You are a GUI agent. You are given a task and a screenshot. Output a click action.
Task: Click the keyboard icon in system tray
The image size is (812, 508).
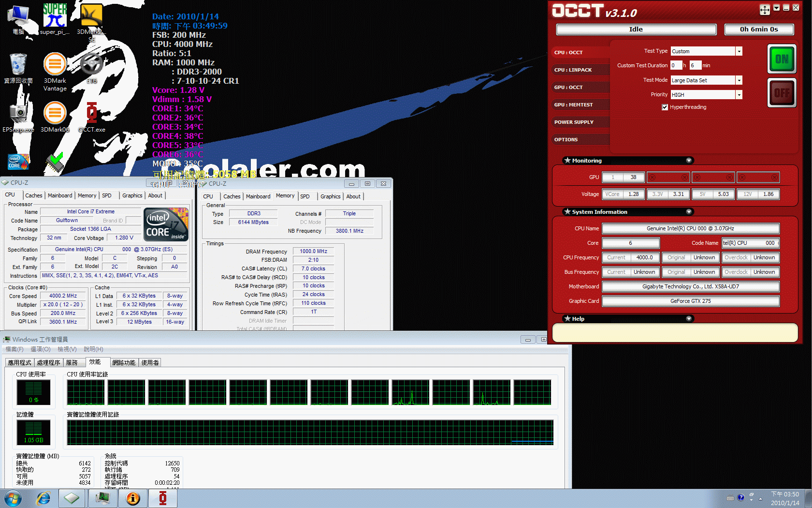pyautogui.click(x=730, y=498)
